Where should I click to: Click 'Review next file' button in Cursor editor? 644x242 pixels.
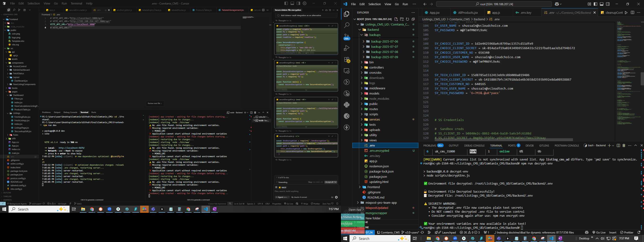[x=155, y=103]
